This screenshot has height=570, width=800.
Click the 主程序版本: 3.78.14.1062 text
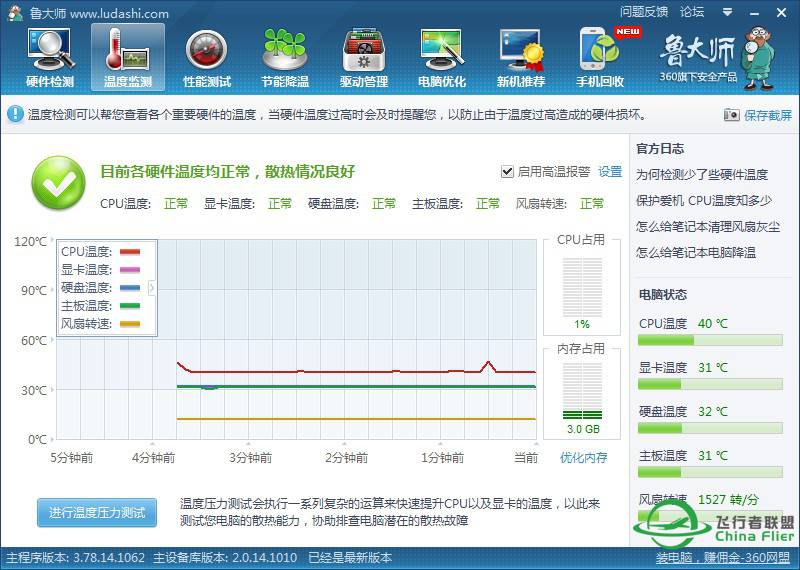click(x=76, y=557)
